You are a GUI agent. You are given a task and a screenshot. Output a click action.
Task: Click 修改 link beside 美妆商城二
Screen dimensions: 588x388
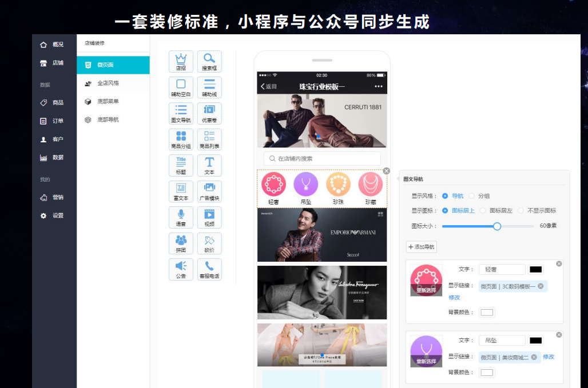pyautogui.click(x=549, y=357)
